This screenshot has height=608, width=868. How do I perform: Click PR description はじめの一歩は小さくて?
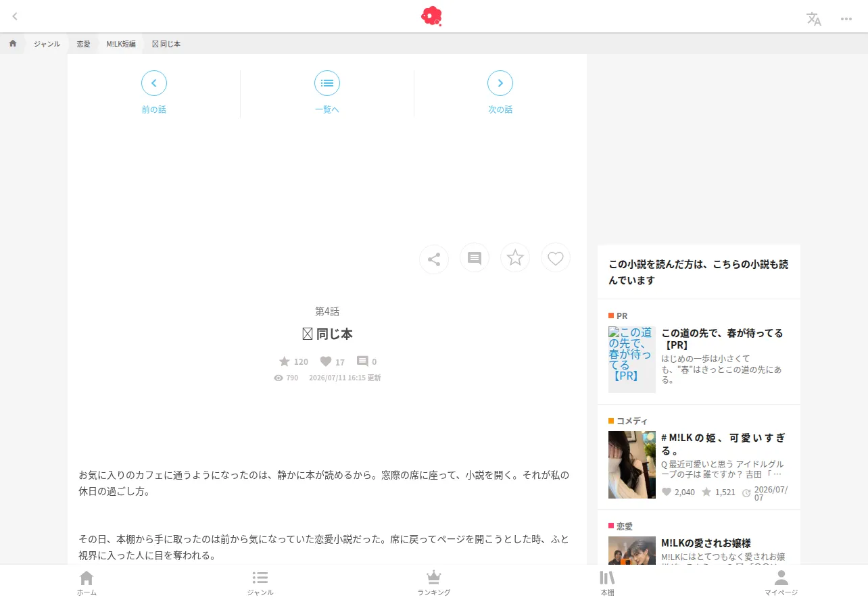coord(722,369)
